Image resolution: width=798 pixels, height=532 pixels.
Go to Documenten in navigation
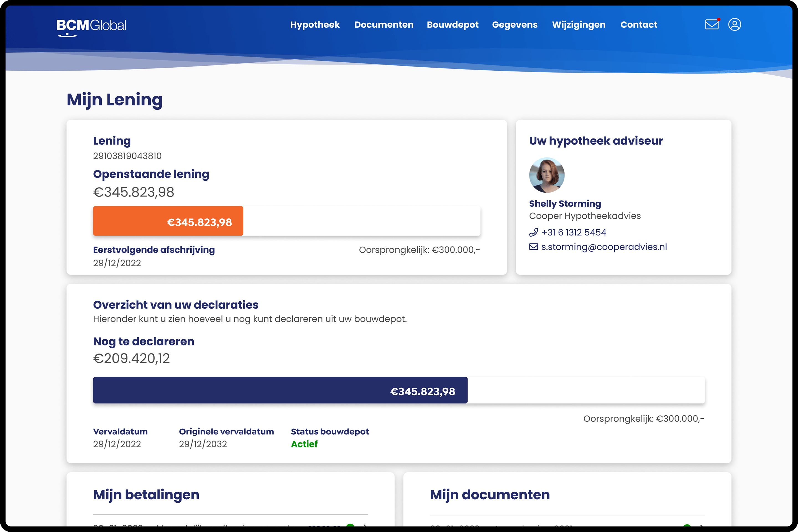[x=384, y=25]
